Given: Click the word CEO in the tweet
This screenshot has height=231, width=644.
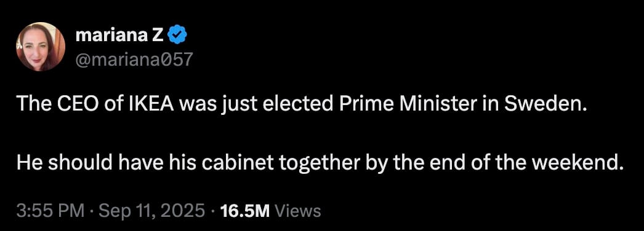Looking at the screenshot, I should pyautogui.click(x=75, y=105).
